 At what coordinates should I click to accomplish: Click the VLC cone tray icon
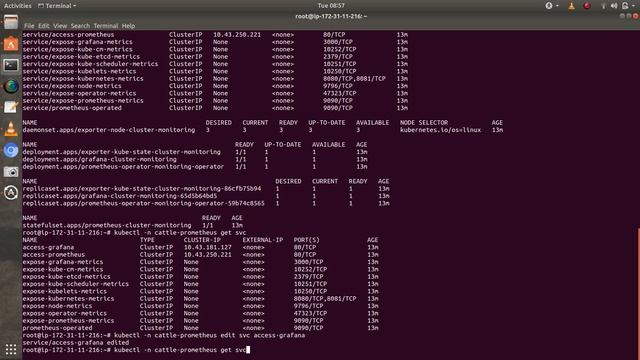571,6
